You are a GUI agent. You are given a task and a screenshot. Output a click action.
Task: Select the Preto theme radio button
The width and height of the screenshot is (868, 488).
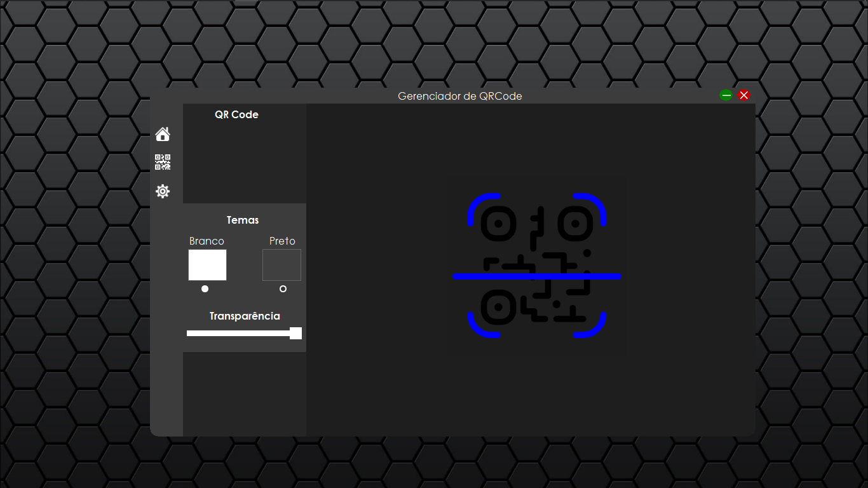[283, 289]
